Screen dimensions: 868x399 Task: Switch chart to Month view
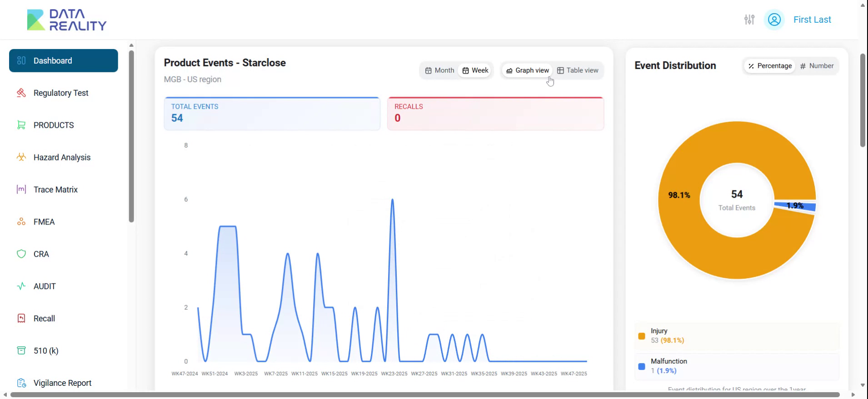point(439,70)
